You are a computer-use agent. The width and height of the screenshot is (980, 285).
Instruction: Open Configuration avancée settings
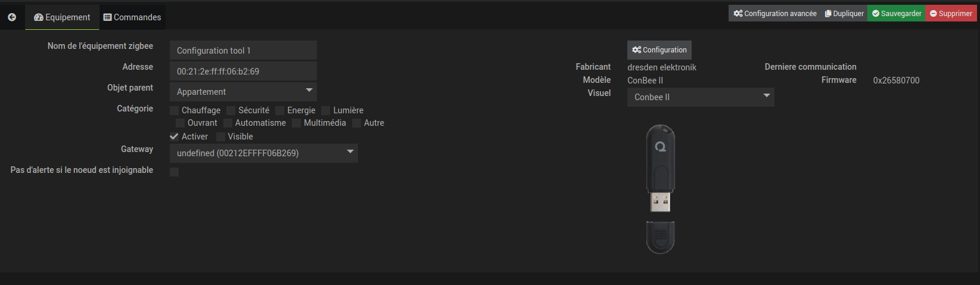tap(775, 13)
